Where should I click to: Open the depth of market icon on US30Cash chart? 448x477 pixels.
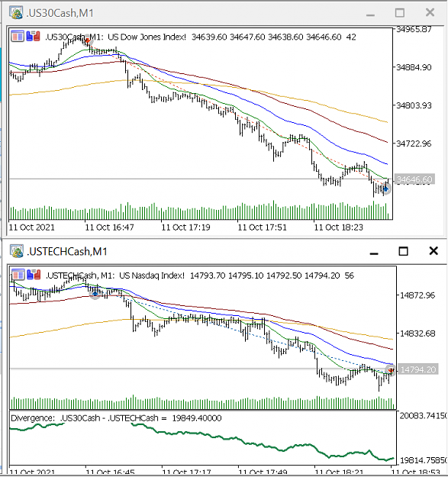point(18,36)
